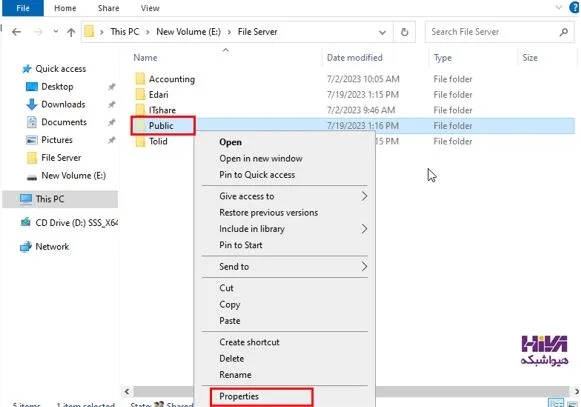Expand the address bar history dropdown

pyautogui.click(x=382, y=32)
